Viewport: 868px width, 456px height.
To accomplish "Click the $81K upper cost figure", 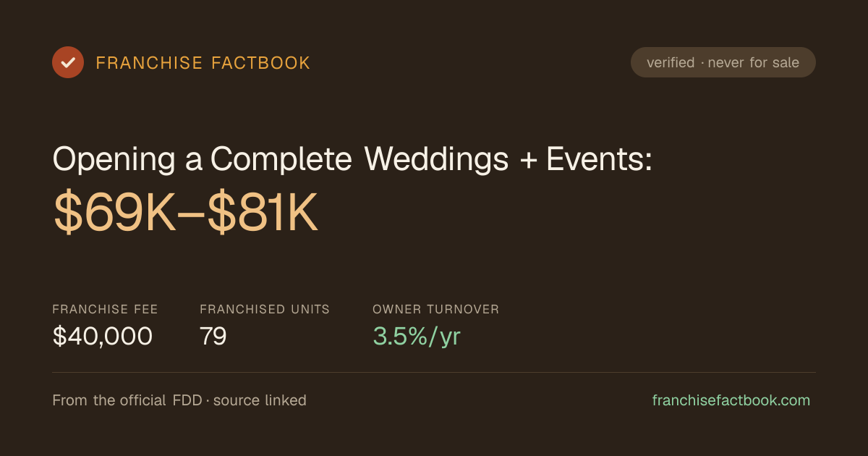I will [x=263, y=212].
